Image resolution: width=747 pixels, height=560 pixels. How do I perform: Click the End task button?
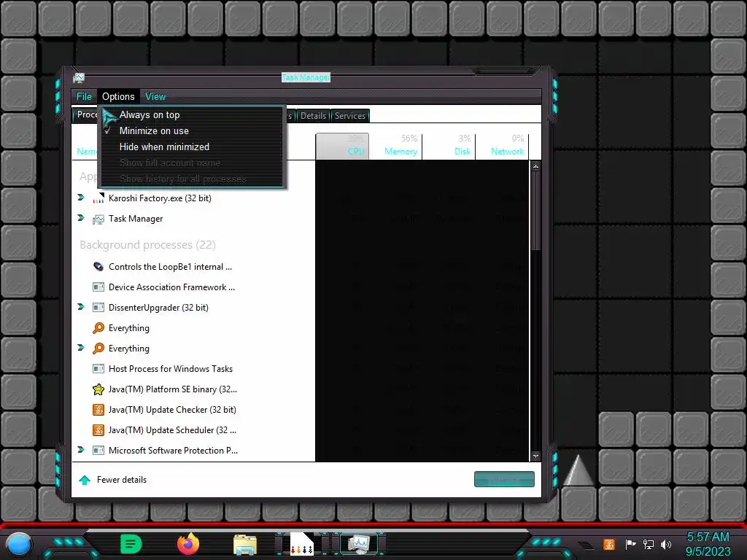[x=504, y=480]
